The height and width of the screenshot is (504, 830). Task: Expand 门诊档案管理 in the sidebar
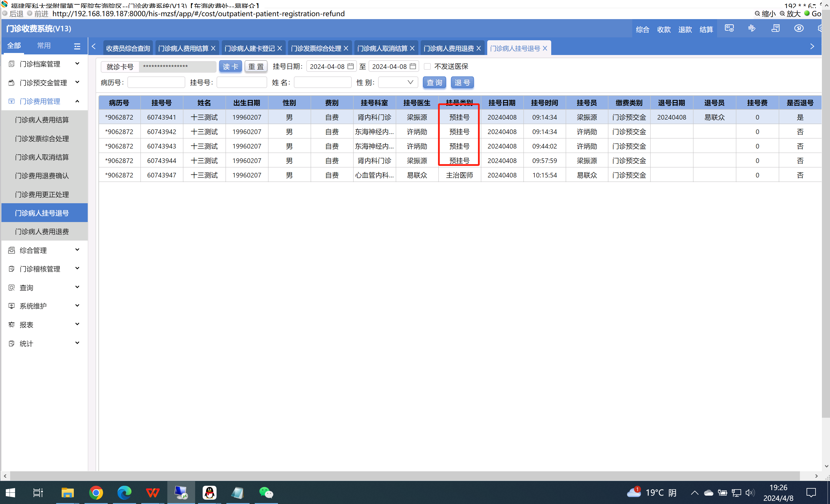click(44, 64)
